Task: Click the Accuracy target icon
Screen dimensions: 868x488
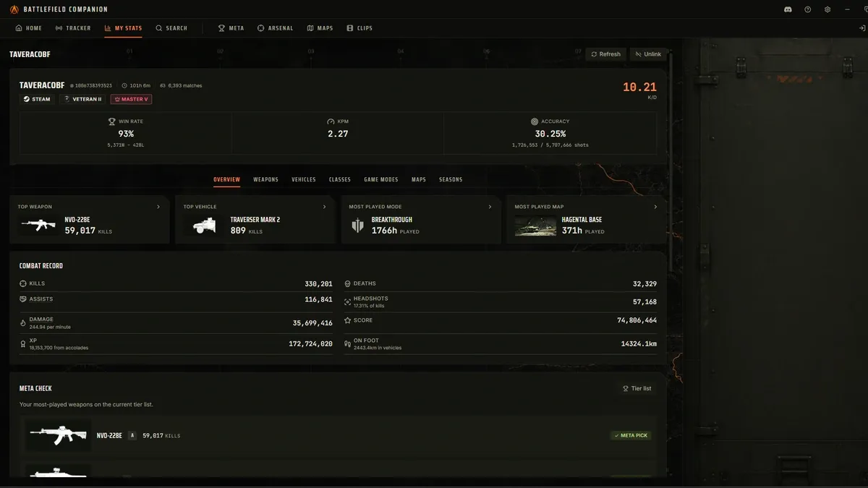Action: click(535, 121)
